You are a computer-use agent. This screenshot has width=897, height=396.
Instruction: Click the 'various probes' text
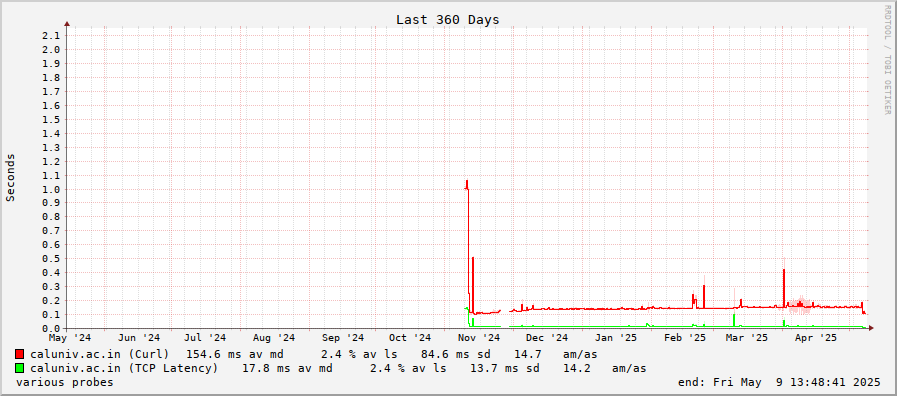pos(65,382)
